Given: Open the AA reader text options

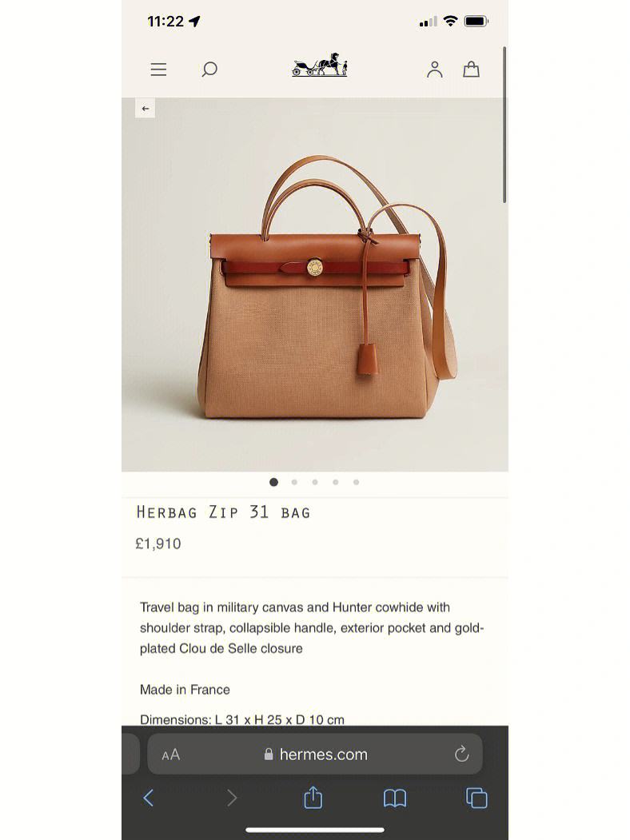Looking at the screenshot, I should point(171,754).
